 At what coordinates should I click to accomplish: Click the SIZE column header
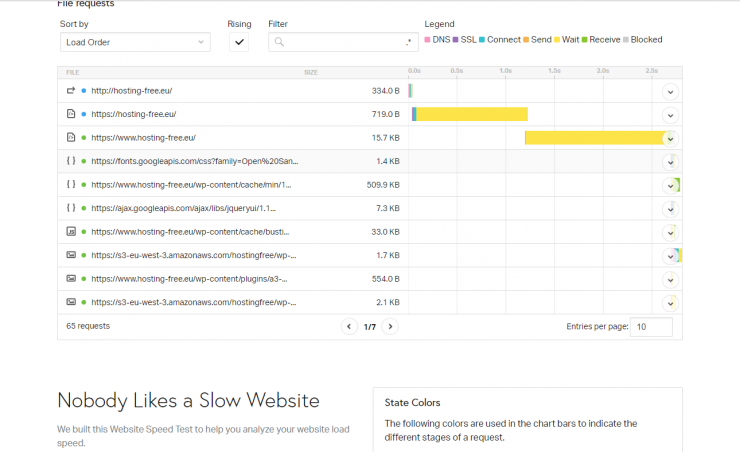[x=311, y=72]
